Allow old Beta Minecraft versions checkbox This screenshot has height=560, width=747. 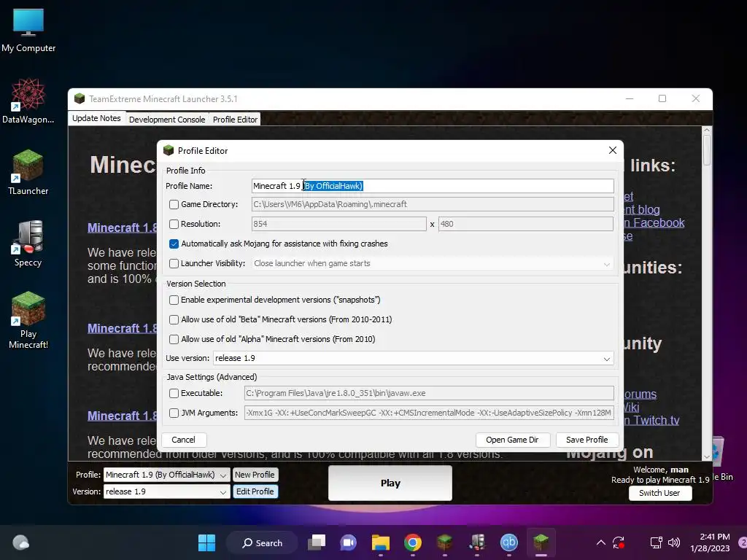pyautogui.click(x=174, y=319)
